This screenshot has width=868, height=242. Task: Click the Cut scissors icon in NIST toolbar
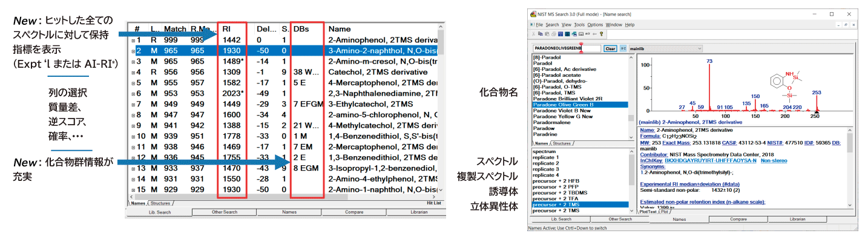[x=533, y=34]
